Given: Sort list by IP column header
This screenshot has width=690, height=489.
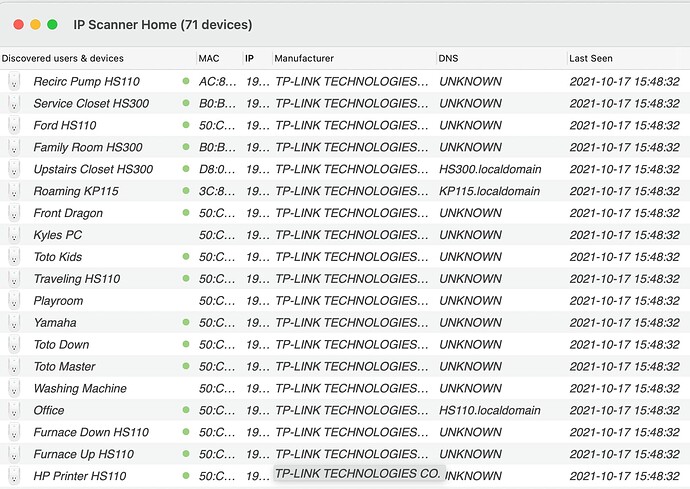Looking at the screenshot, I should [249, 58].
